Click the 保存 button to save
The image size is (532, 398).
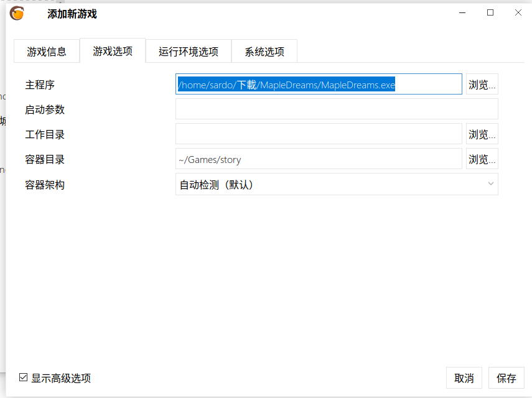coord(506,377)
